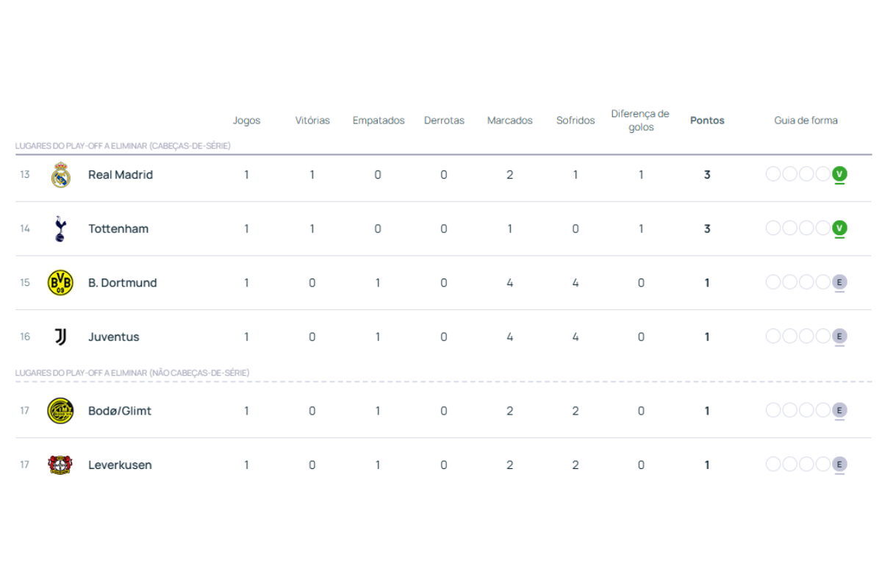The image size is (882, 588).
Task: Click Tottenham's green V form badge
Action: [839, 228]
